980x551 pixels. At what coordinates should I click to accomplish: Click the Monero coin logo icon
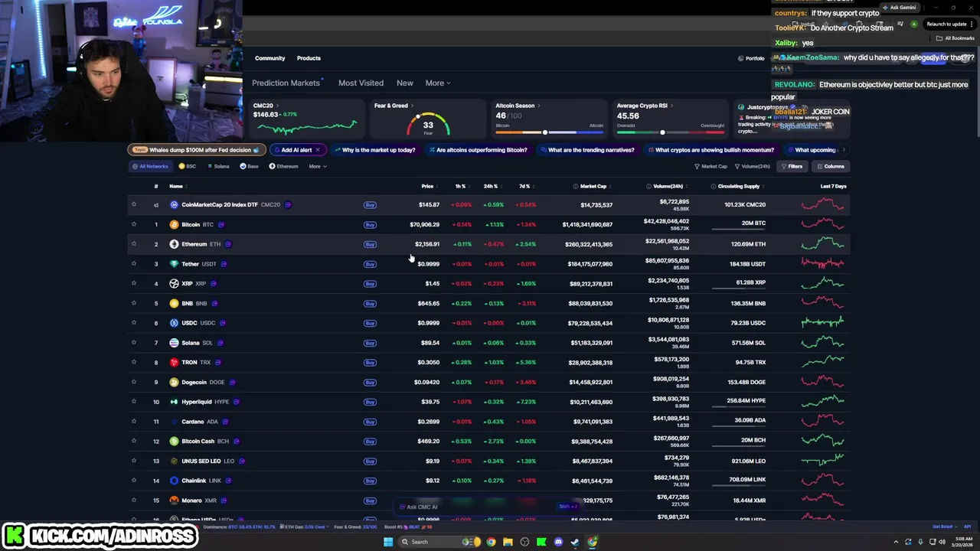pyautogui.click(x=174, y=500)
